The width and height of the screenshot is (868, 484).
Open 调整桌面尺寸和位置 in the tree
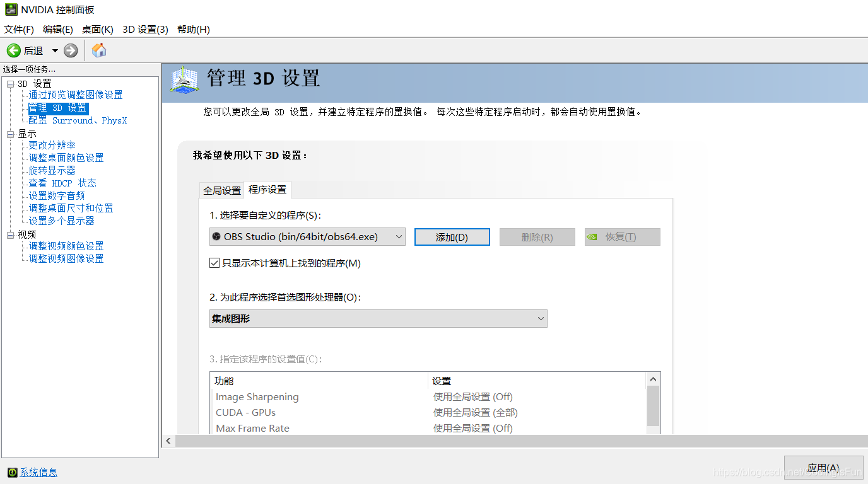click(x=71, y=209)
